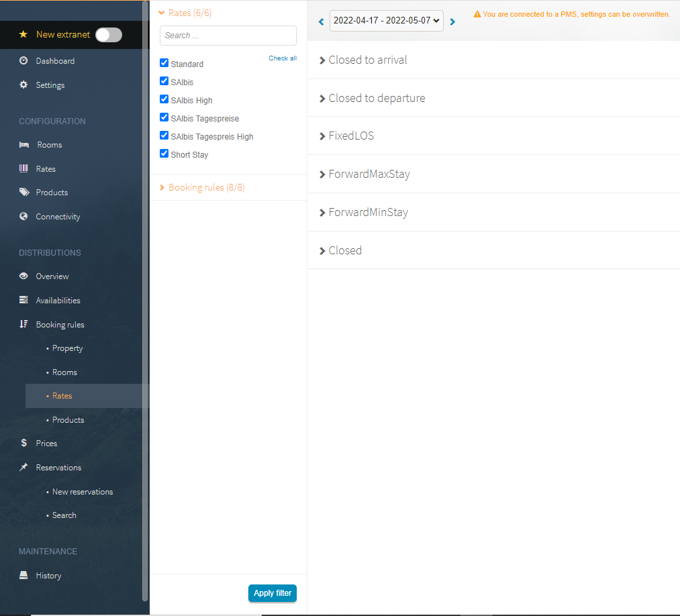This screenshot has width=680, height=616.
Task: Click the Apply filter button
Action: tap(272, 593)
